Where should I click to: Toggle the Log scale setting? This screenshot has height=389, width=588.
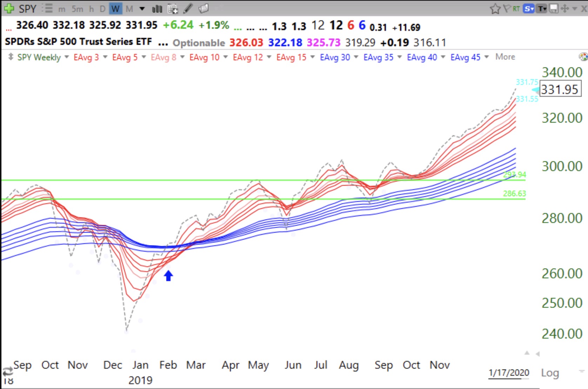(x=550, y=373)
